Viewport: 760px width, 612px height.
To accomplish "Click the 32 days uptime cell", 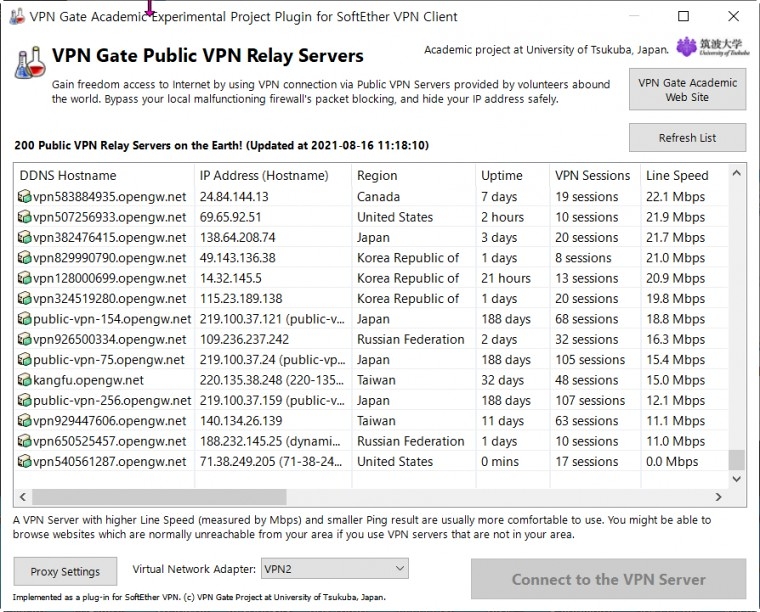I will pyautogui.click(x=502, y=380).
